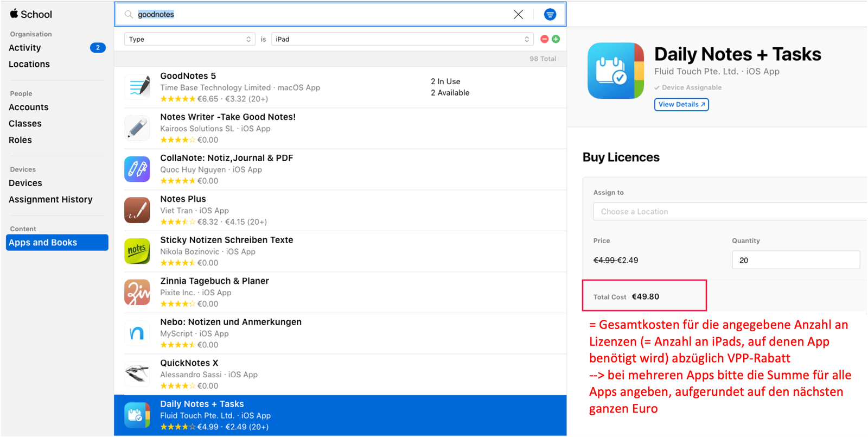The height and width of the screenshot is (437, 868).
Task: Click Fluid Touch Pte. Ltd. in details
Action: click(x=696, y=71)
